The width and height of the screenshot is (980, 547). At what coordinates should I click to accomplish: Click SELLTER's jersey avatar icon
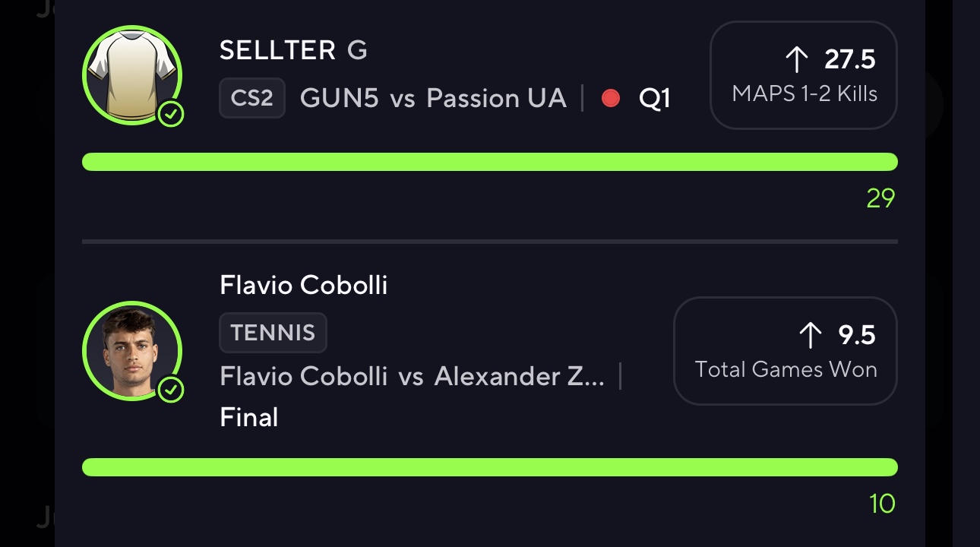[132, 75]
